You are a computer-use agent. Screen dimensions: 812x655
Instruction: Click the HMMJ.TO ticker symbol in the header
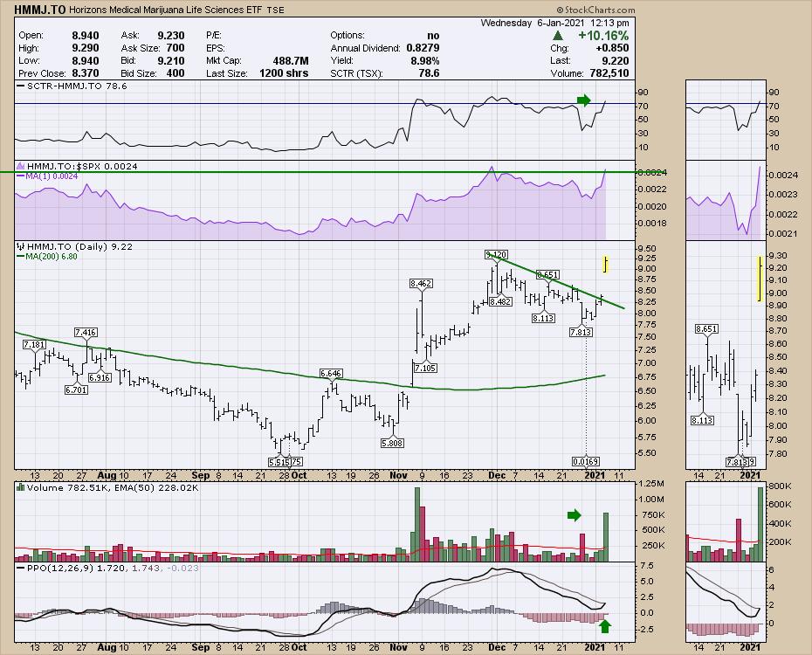pyautogui.click(x=40, y=10)
